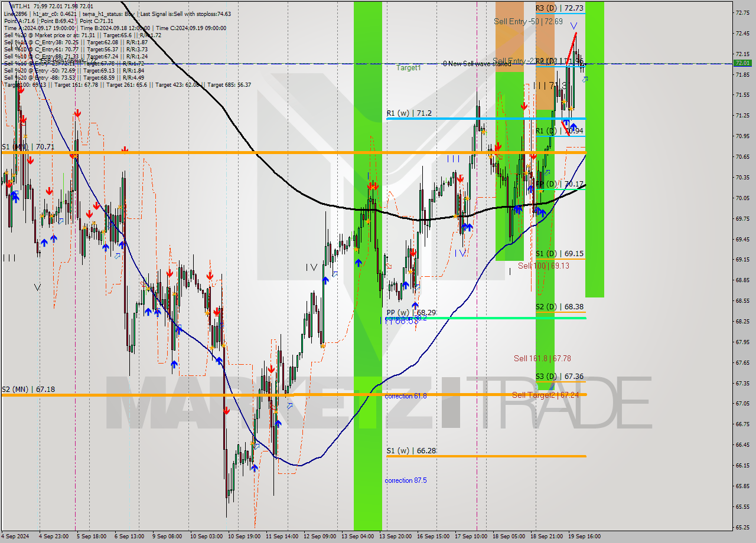Click the 'Time A:2024.09.17 19:00:00' text
Screen dimensions: 756x543
(x=40, y=28)
